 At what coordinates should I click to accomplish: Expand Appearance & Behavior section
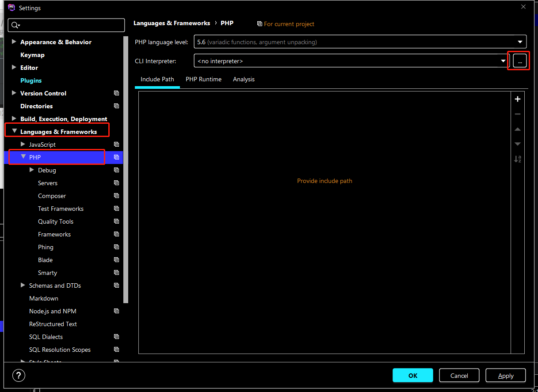tap(14, 42)
